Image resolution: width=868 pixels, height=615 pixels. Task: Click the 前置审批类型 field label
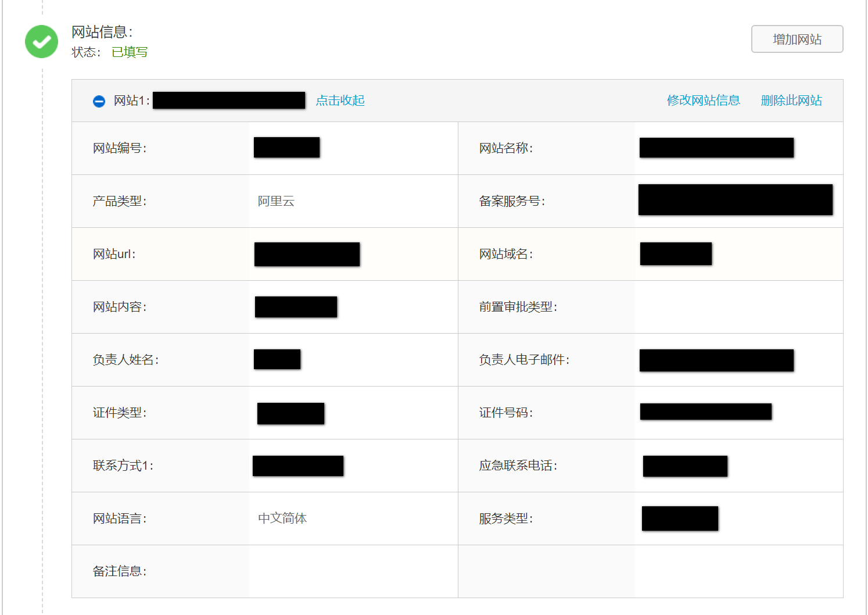518,307
